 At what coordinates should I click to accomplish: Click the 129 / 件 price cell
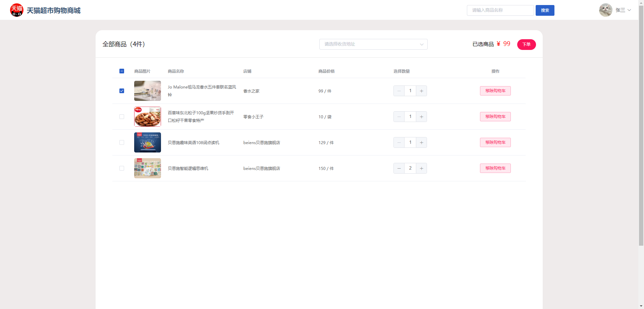click(x=326, y=142)
